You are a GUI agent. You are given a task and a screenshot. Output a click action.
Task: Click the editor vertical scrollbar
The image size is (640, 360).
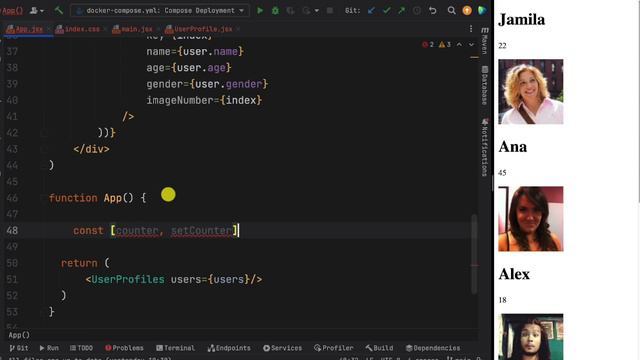pos(474,254)
